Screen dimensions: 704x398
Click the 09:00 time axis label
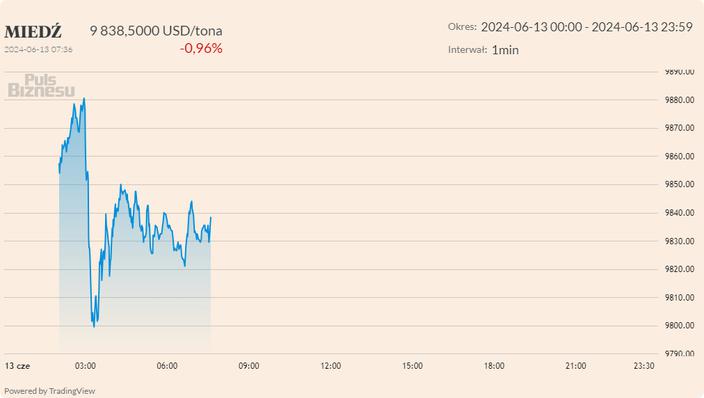click(249, 366)
